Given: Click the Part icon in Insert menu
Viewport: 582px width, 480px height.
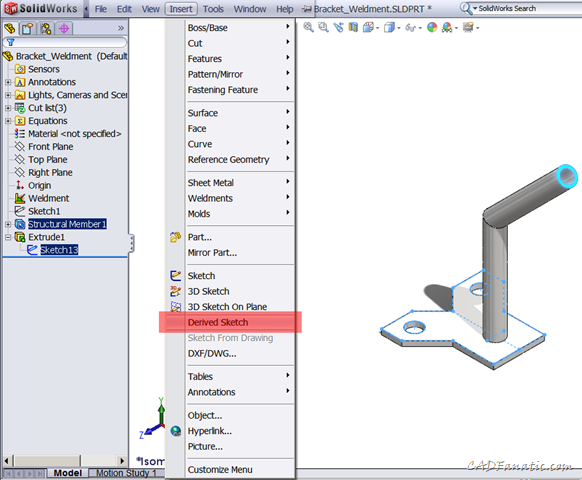Looking at the screenshot, I should 176,237.
